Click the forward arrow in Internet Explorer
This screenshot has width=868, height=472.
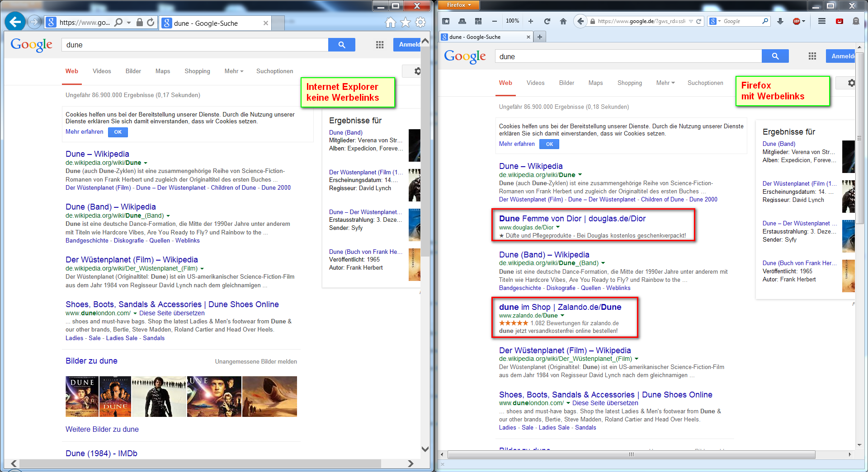pyautogui.click(x=34, y=22)
